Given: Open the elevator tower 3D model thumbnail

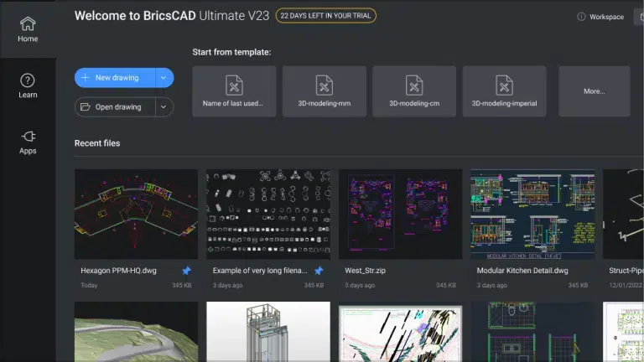Looking at the screenshot, I should pyautogui.click(x=267, y=333).
